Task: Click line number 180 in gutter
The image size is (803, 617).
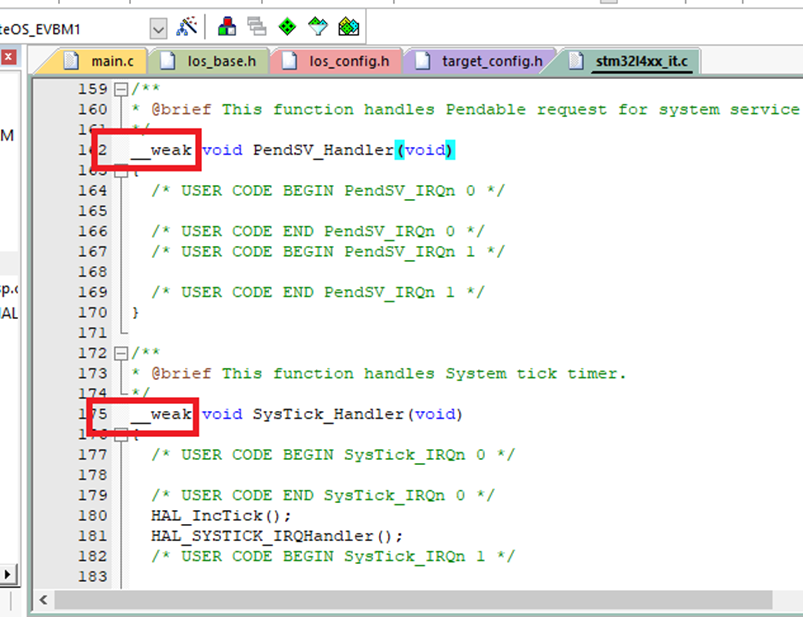Action: (x=93, y=516)
